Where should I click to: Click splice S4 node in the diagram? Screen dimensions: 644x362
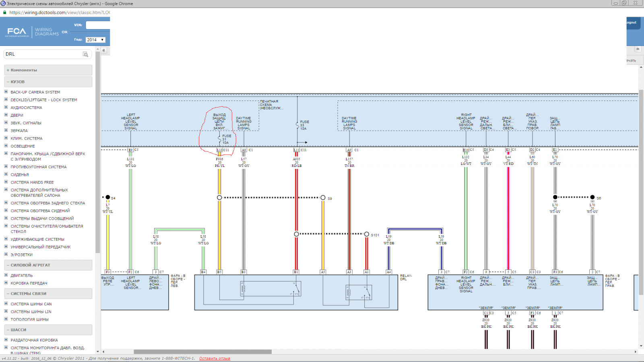tap(108, 197)
